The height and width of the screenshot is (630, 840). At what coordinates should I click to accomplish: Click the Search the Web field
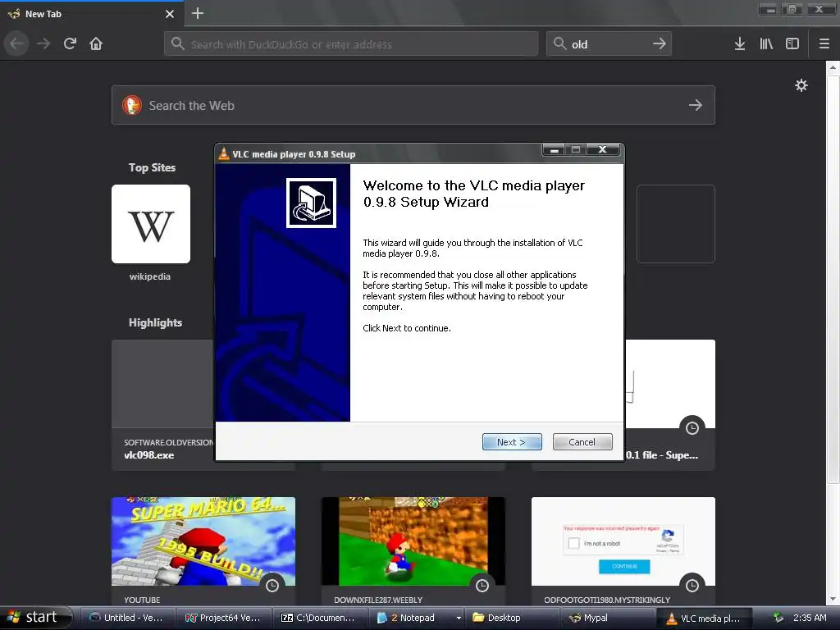pyautogui.click(x=413, y=105)
